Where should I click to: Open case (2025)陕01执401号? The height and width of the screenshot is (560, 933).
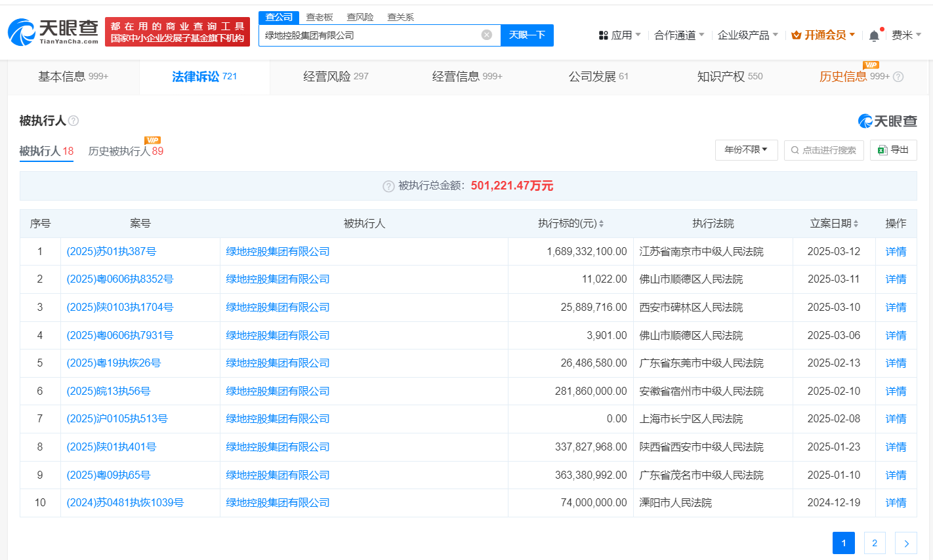tap(111, 447)
